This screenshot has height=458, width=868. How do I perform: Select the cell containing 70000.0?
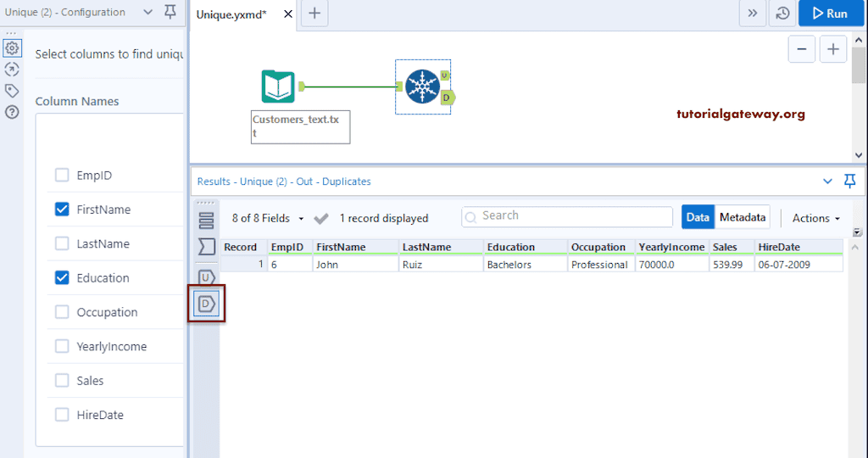coord(672,265)
